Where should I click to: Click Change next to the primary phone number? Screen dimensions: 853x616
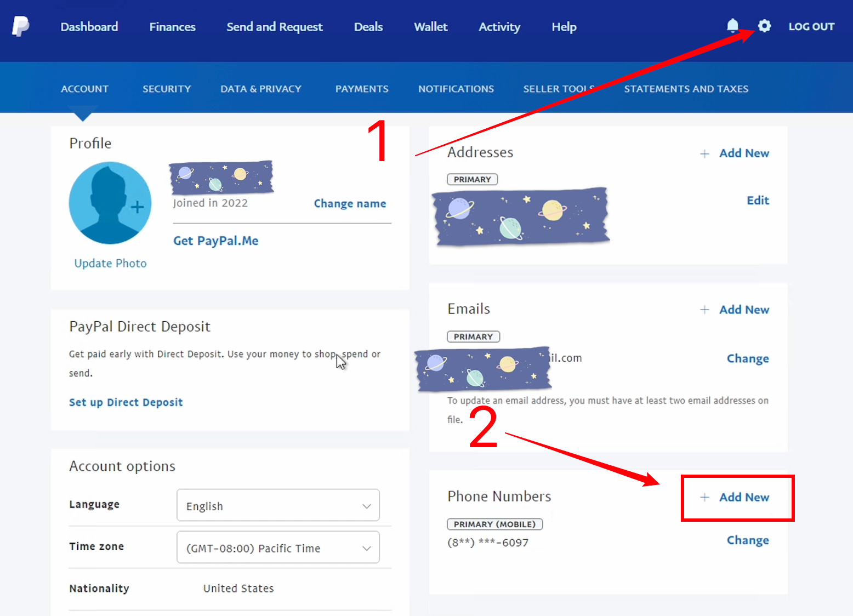click(x=748, y=540)
